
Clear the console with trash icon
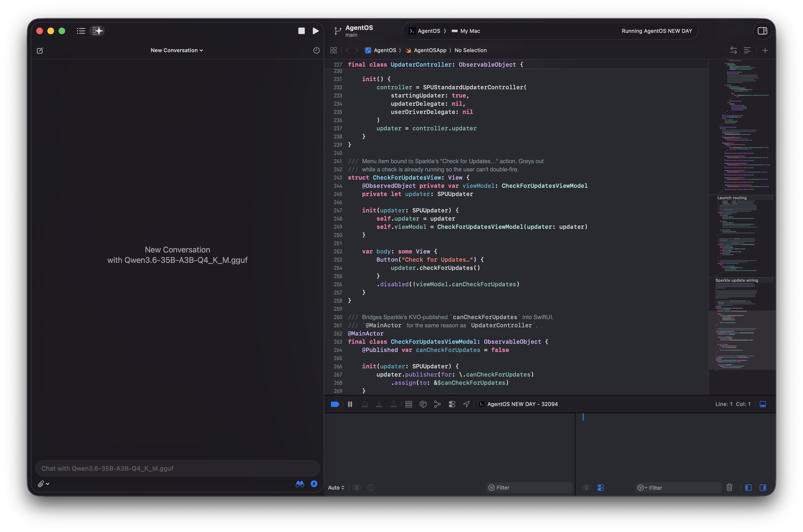[729, 488]
